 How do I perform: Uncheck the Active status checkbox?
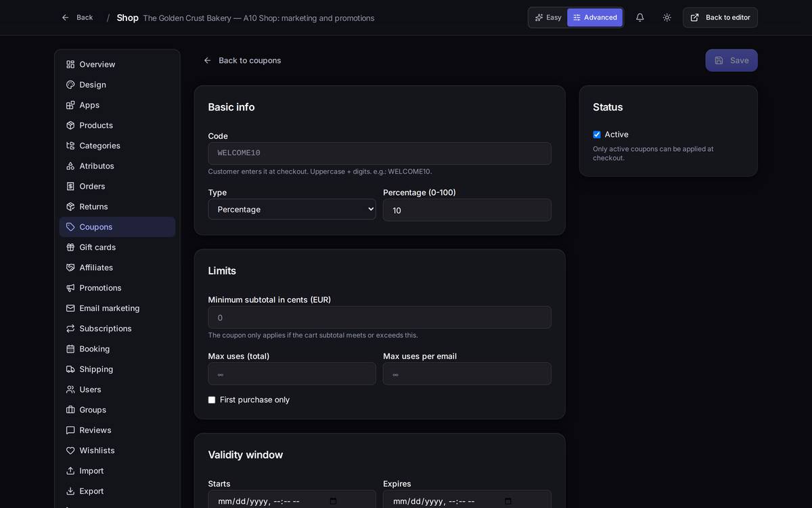(597, 135)
